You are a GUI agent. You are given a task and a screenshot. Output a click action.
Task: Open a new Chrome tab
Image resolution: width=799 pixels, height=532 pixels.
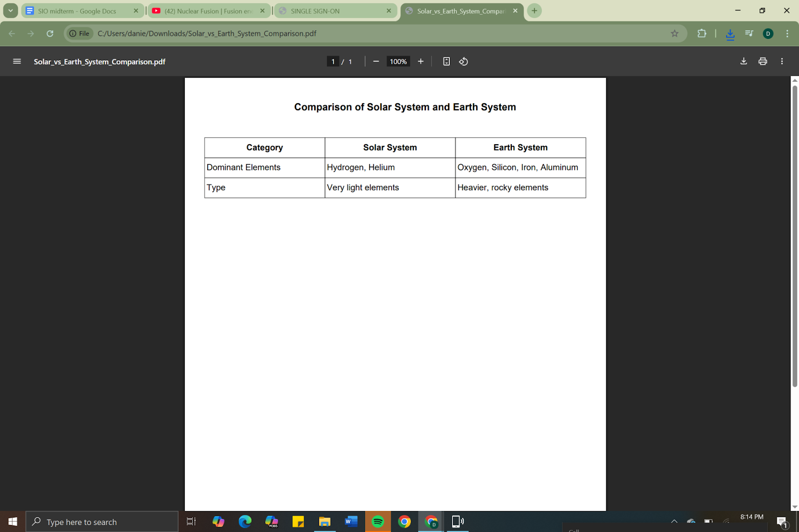coord(534,10)
